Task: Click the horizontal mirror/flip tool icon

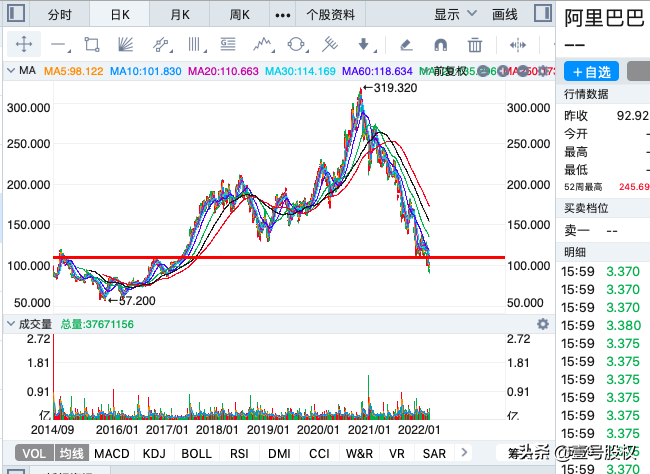Action: click(518, 44)
